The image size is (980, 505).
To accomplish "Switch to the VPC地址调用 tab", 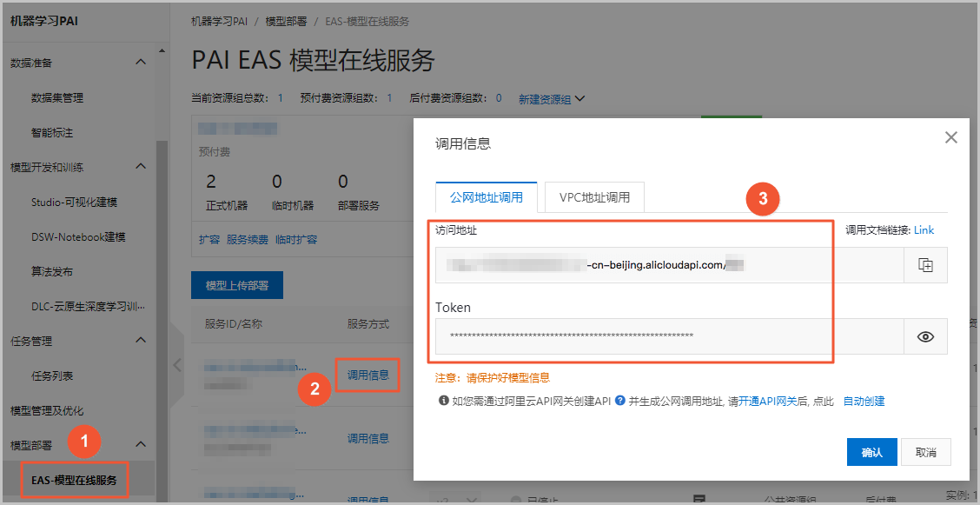I will [x=594, y=197].
